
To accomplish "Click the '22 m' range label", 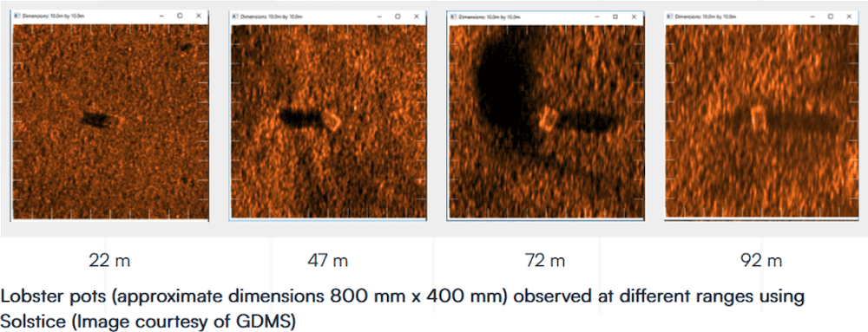I will click(109, 261).
